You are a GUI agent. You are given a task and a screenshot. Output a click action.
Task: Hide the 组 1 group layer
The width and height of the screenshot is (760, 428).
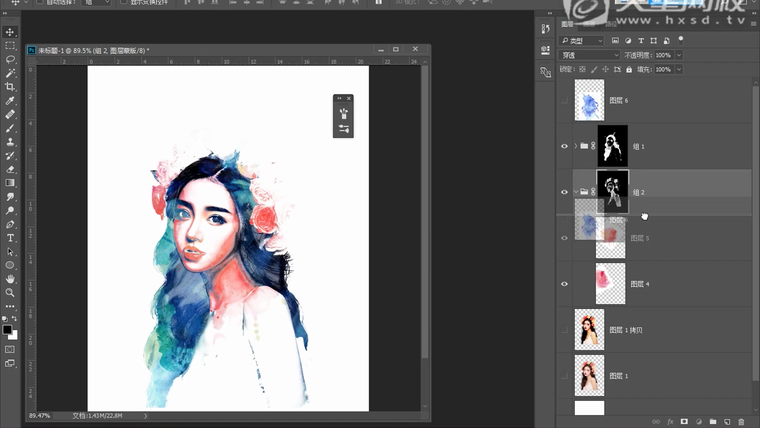tap(564, 146)
